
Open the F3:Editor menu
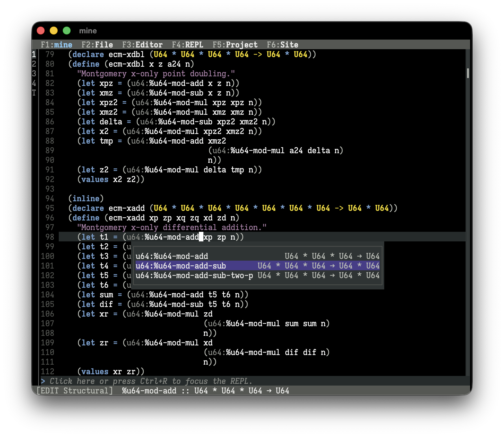pos(142,45)
